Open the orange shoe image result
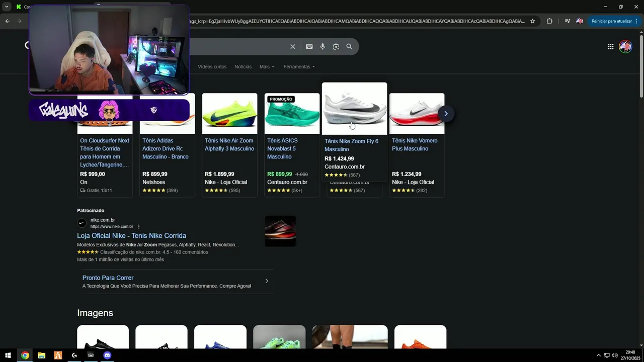Viewport: 644px width, 362px height. [x=420, y=337]
